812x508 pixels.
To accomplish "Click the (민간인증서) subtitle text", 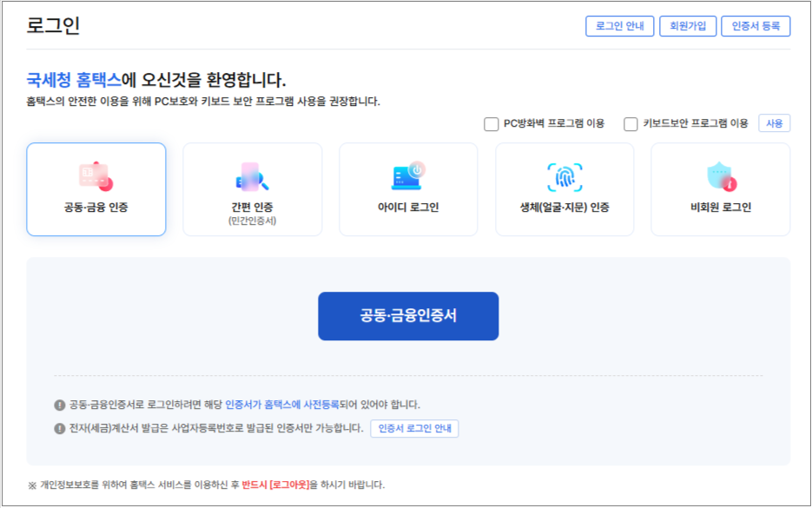I will (252, 221).
